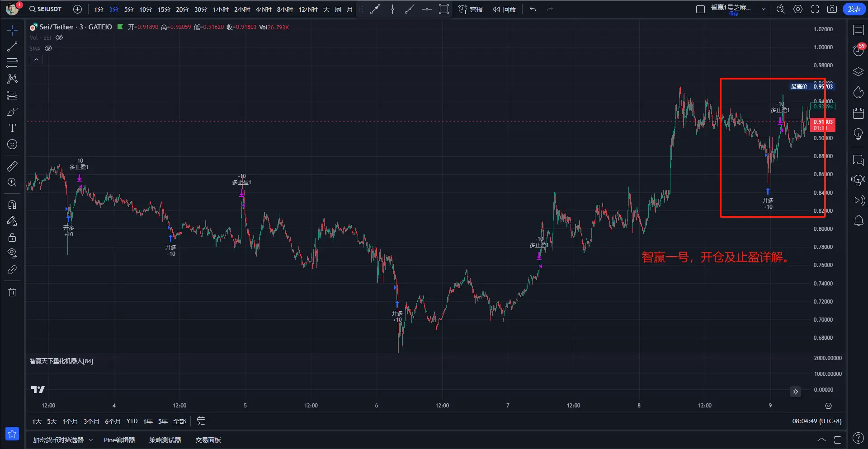The image size is (868, 449).
Task: Click the link icon in left toolbar
Action: pos(12,270)
